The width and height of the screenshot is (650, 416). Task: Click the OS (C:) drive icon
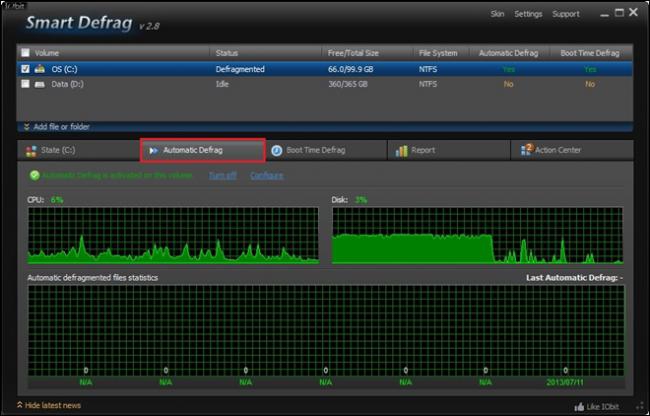(x=40, y=69)
